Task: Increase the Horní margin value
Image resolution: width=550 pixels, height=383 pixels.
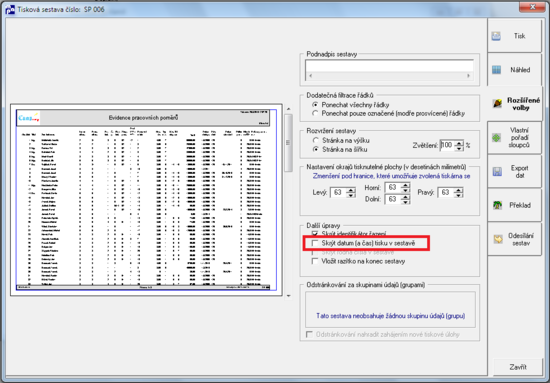Action: pos(405,185)
